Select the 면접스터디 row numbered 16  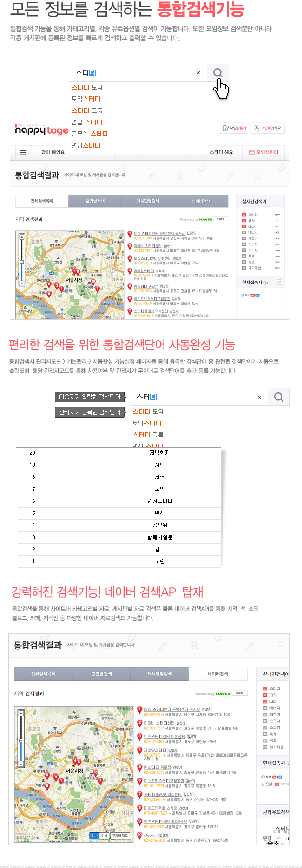[119, 501]
